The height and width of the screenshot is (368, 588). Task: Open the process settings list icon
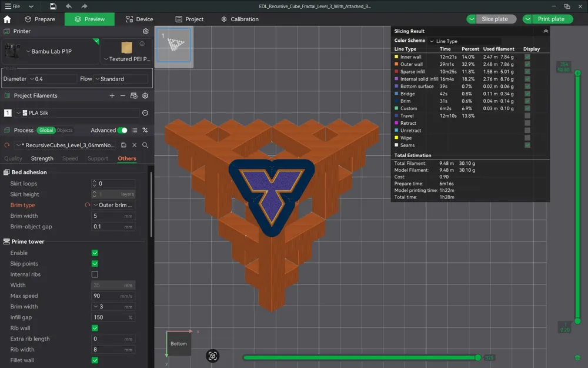click(134, 130)
